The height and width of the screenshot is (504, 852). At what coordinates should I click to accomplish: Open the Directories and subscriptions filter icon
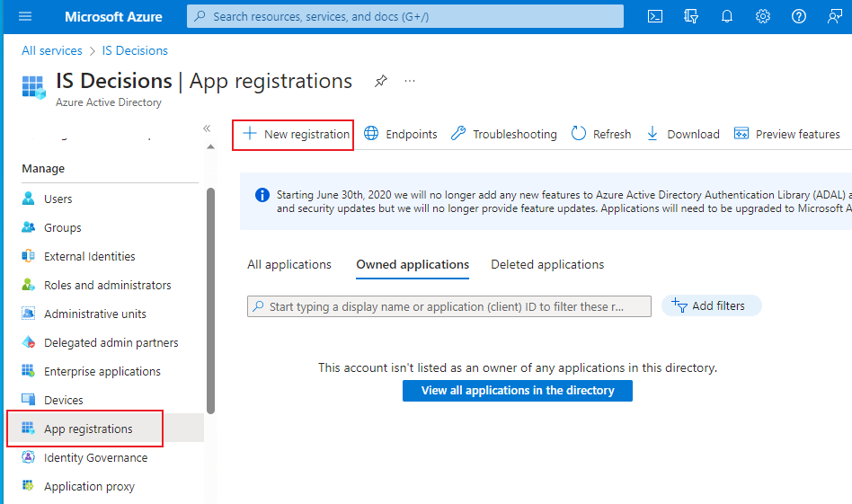click(691, 16)
